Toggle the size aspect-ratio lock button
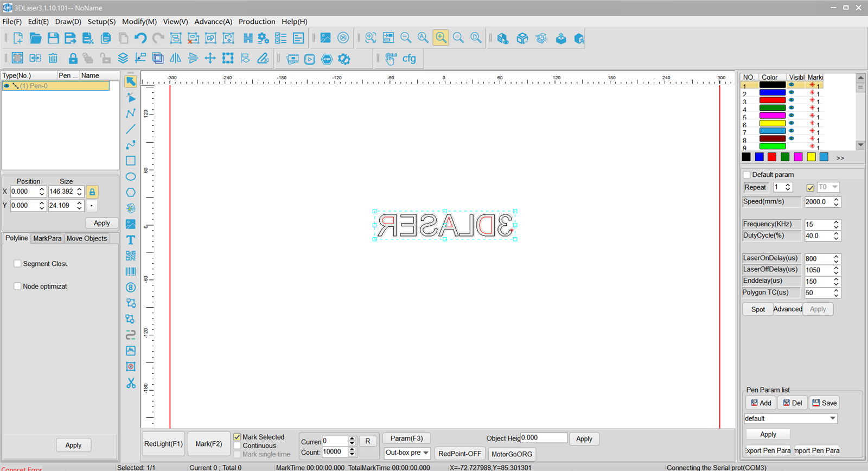This screenshot has height=471, width=868. tap(92, 192)
